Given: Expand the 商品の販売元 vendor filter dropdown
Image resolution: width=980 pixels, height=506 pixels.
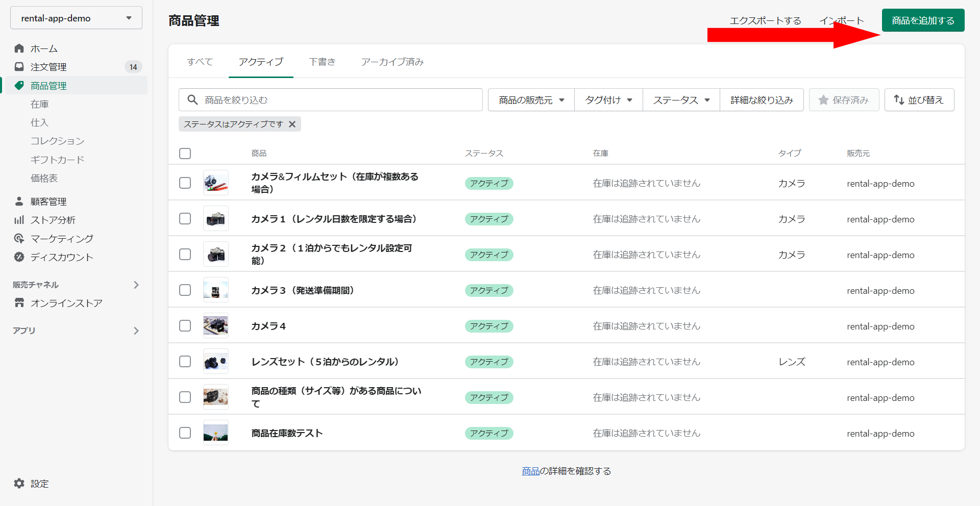Looking at the screenshot, I should (x=531, y=100).
